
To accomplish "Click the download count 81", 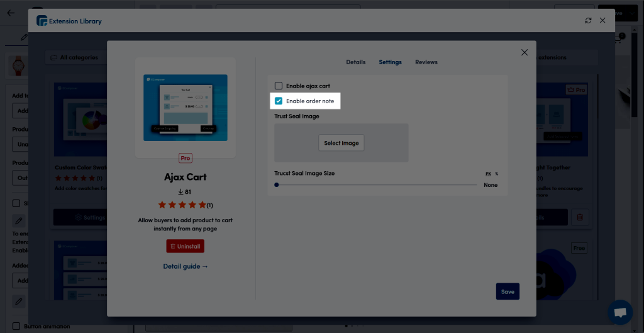I will click(x=184, y=191).
